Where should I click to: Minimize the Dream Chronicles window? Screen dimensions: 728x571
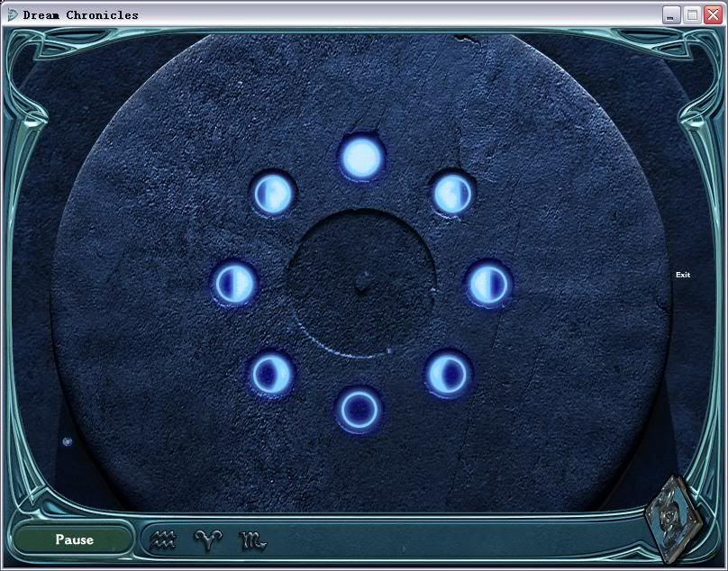tap(672, 15)
